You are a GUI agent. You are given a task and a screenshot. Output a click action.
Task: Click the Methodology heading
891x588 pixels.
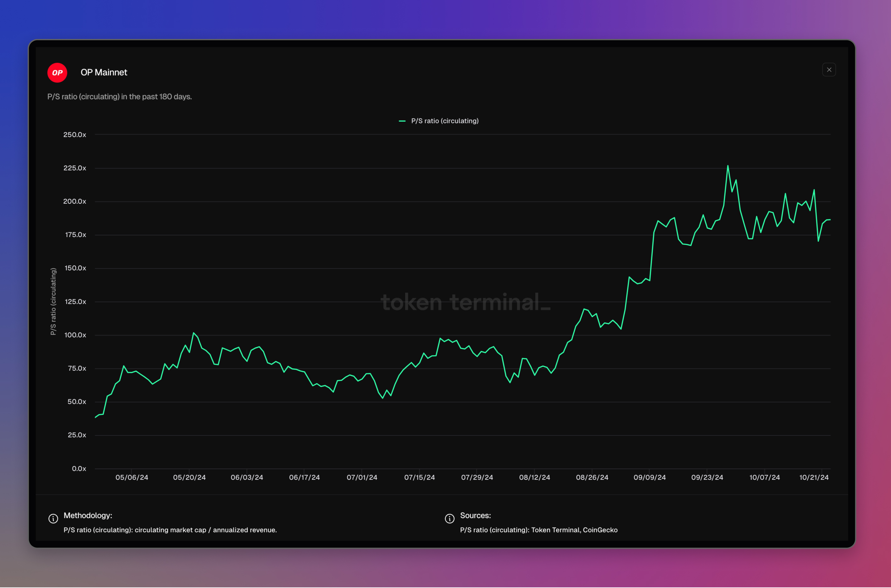pos(88,515)
